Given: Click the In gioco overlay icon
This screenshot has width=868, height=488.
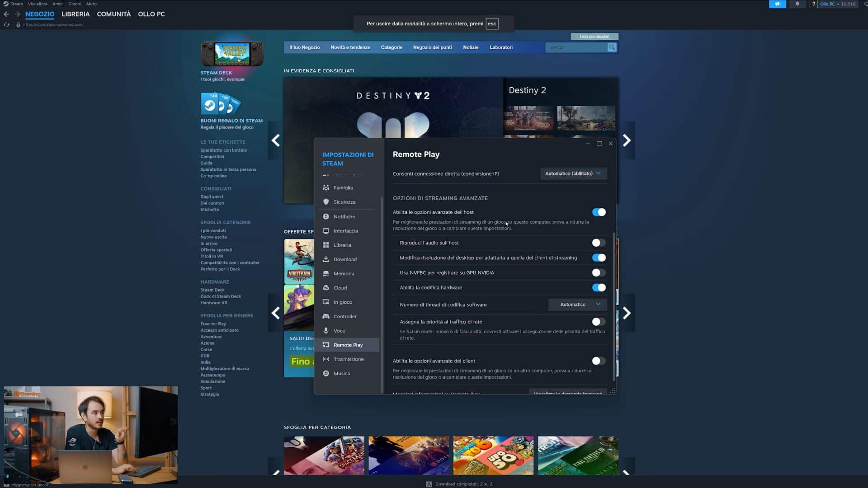Looking at the screenshot, I should pyautogui.click(x=326, y=302).
